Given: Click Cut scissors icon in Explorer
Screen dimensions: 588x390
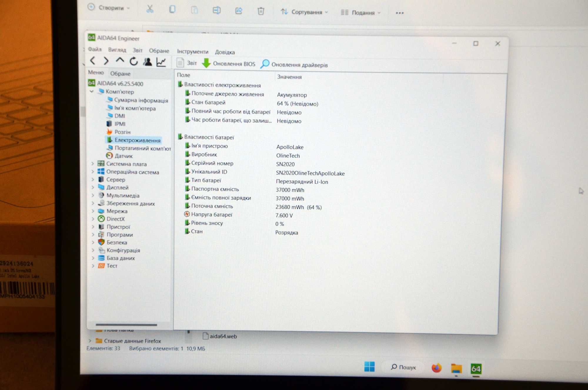Looking at the screenshot, I should (x=150, y=9).
